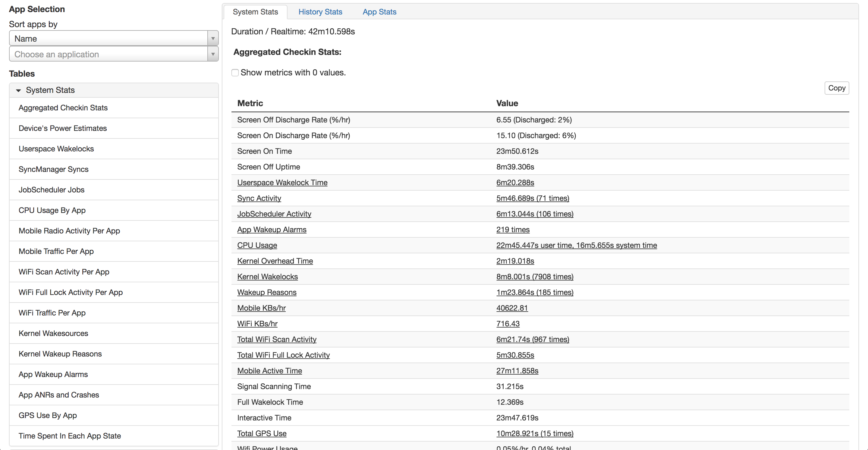This screenshot has width=868, height=450.
Task: Select the System Stats tab
Action: click(255, 12)
